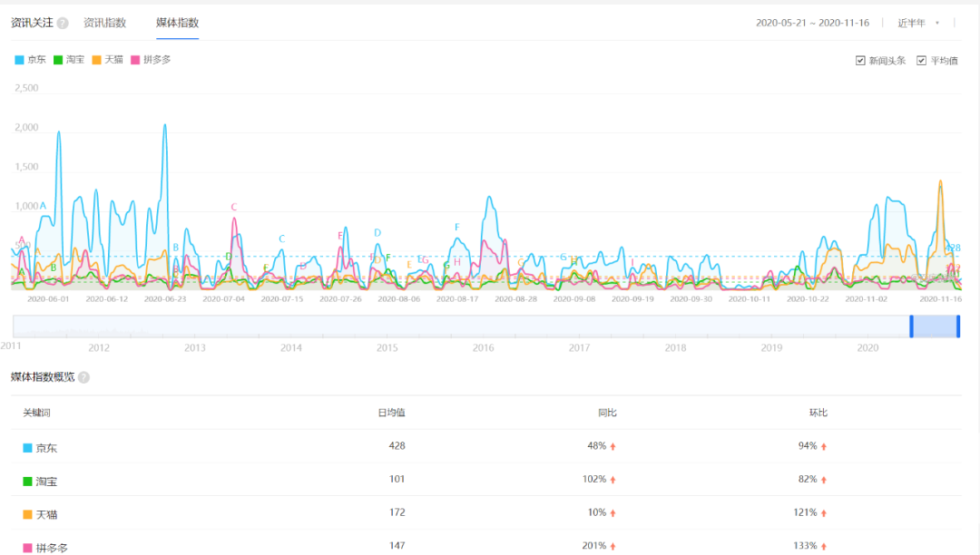This screenshot has height=555, width=980.
Task: Click blue news marker D near 2020-08-06
Action: coord(377,232)
